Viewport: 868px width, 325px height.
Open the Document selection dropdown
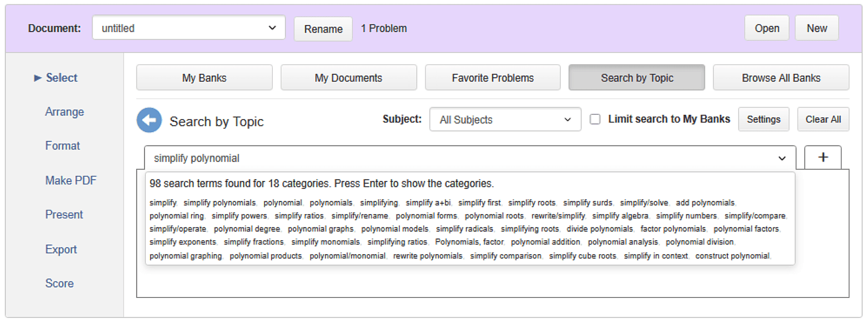(x=188, y=27)
